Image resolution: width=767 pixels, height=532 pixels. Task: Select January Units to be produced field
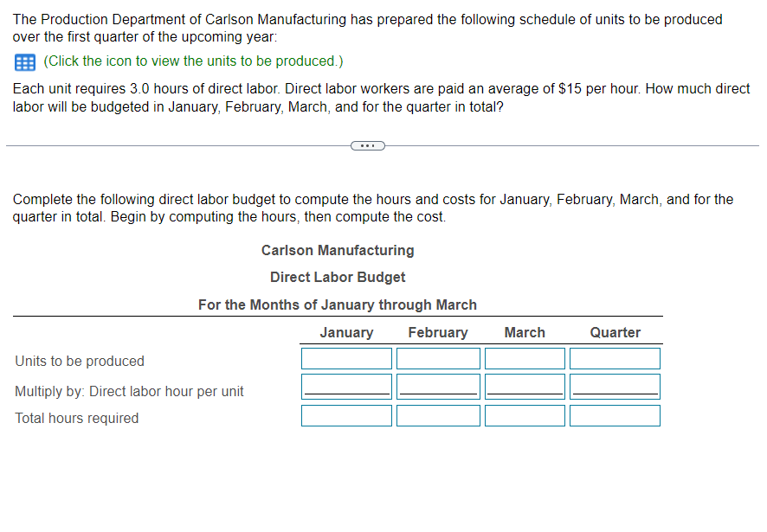click(346, 358)
